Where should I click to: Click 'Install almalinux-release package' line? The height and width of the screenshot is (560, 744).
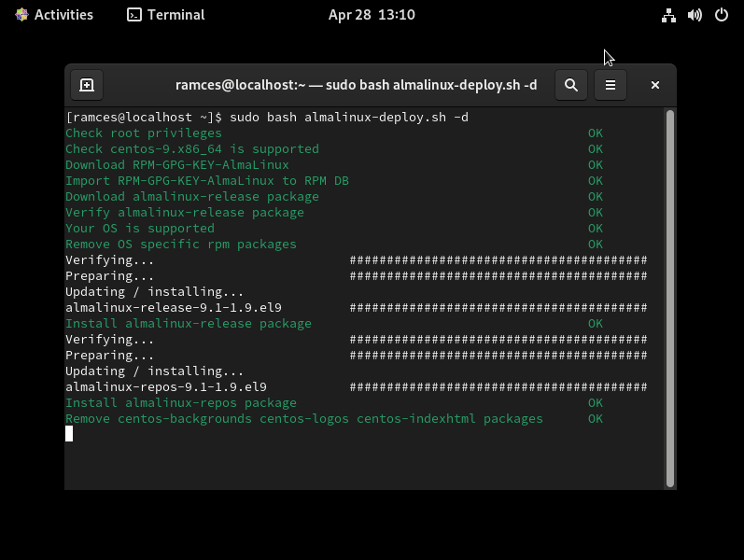click(x=189, y=324)
